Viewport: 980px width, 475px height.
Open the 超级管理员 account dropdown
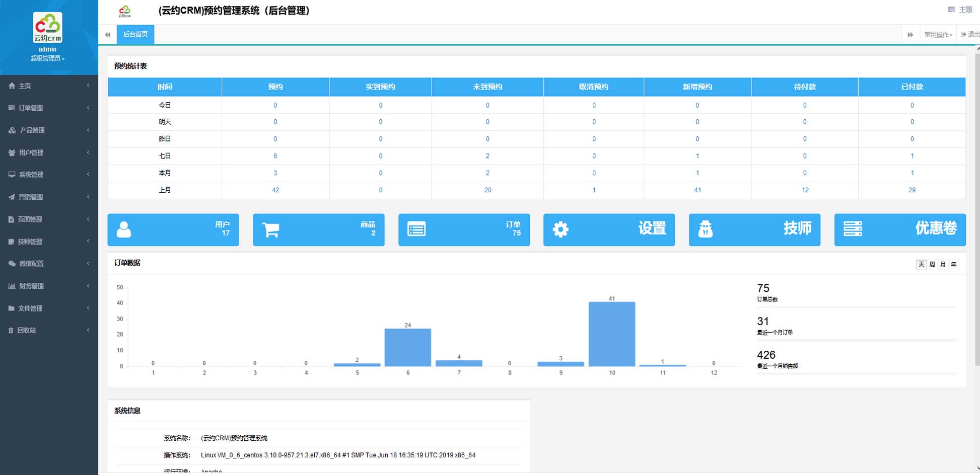47,58
